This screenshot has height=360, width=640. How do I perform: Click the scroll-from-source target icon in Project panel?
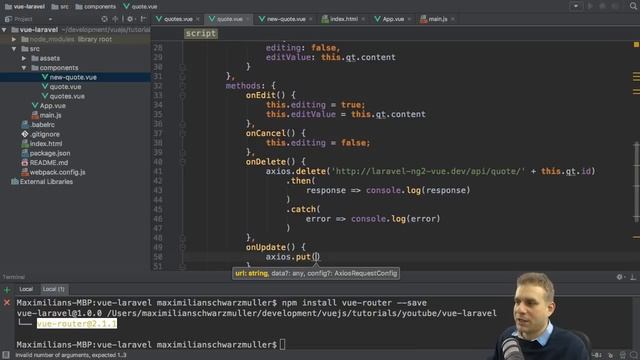tap(105, 19)
